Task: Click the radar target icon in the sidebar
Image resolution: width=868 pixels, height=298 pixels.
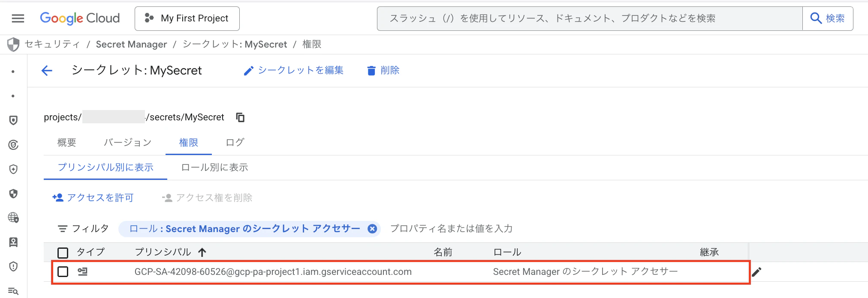Action: point(13,145)
